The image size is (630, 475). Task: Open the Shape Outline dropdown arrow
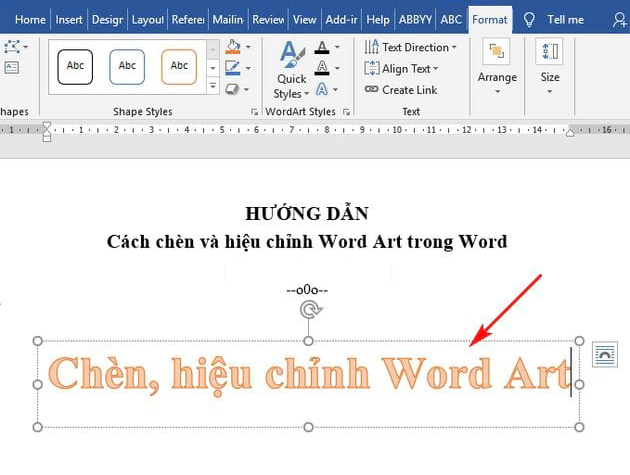(x=248, y=68)
